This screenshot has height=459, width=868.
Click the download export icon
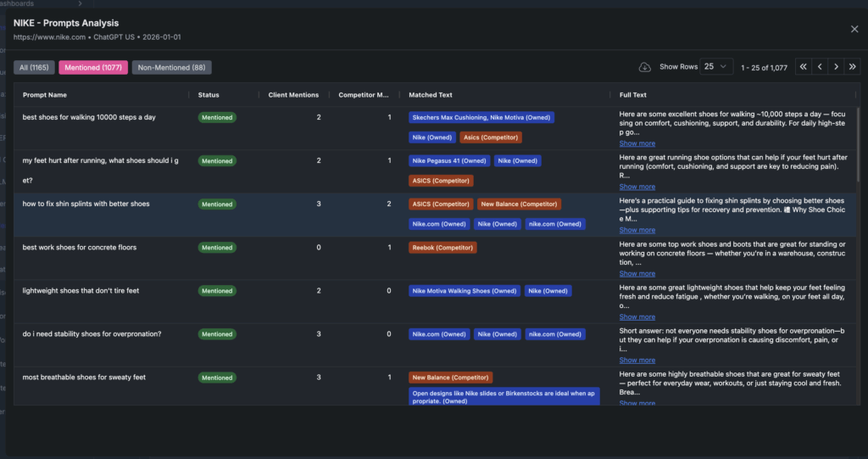click(645, 67)
